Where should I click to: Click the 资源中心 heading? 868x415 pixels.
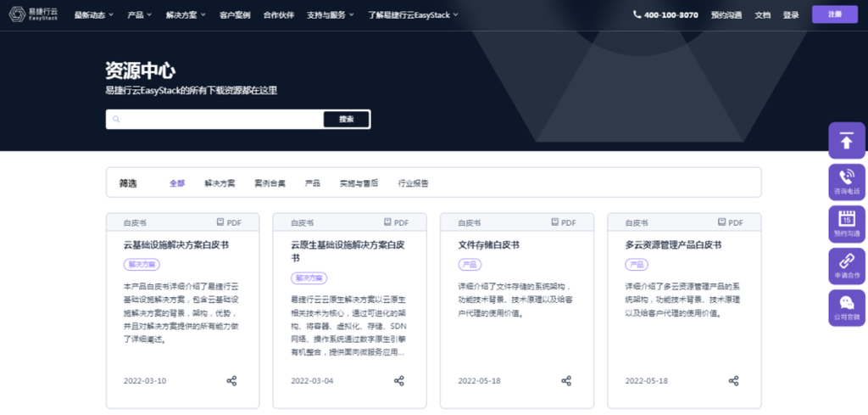(x=141, y=71)
